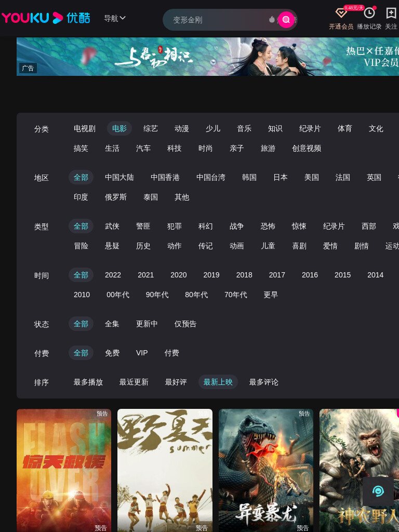Image resolution: width=399 pixels, height=532 pixels.
Task: Select the 电影 category
Action: pos(119,129)
